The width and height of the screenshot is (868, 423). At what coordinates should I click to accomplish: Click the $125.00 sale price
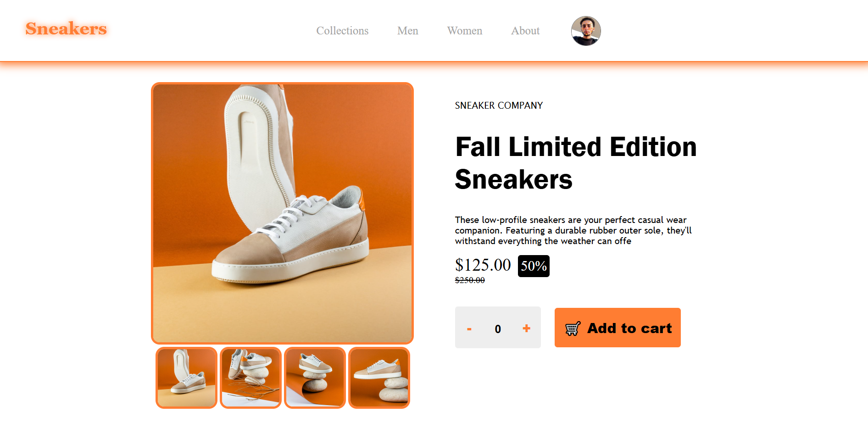pos(483,265)
